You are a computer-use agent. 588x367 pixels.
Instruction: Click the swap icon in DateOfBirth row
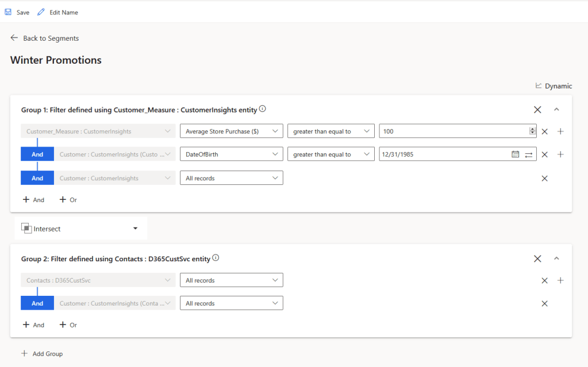point(529,154)
